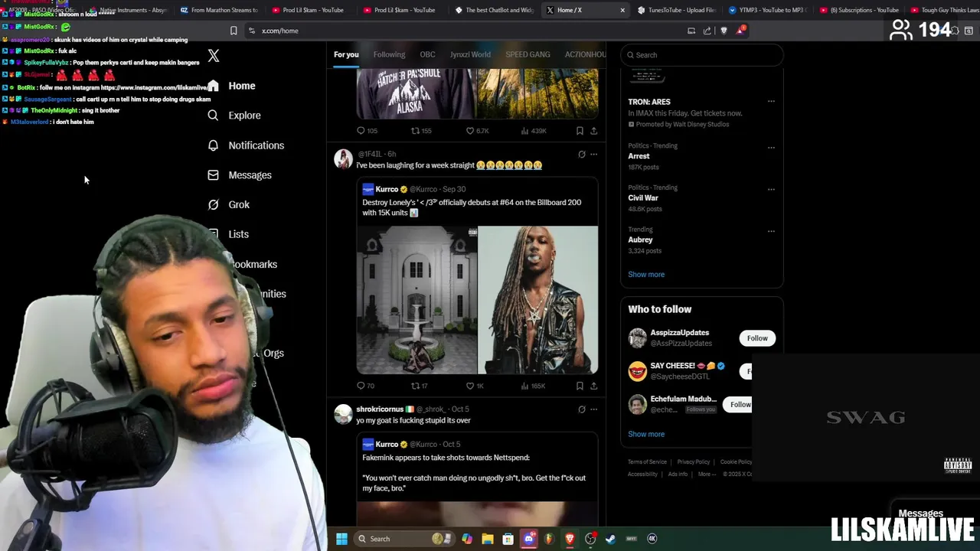
Task: Open Discord from the taskbar
Action: [x=528, y=539]
